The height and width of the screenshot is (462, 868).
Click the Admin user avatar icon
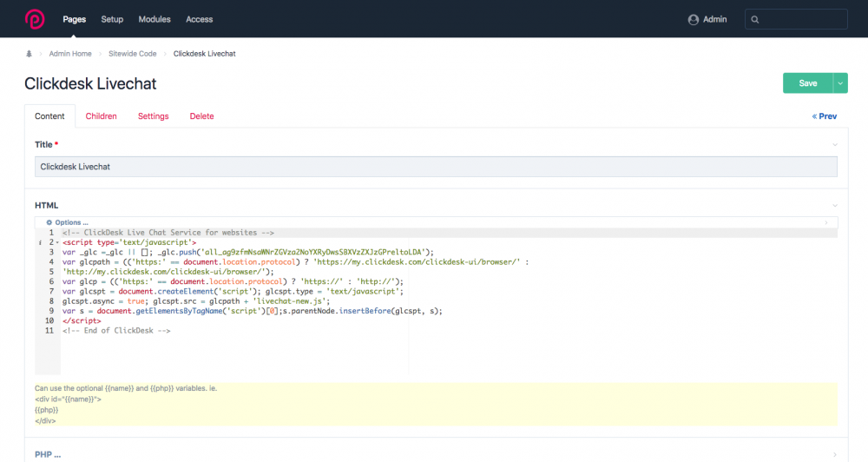[693, 19]
